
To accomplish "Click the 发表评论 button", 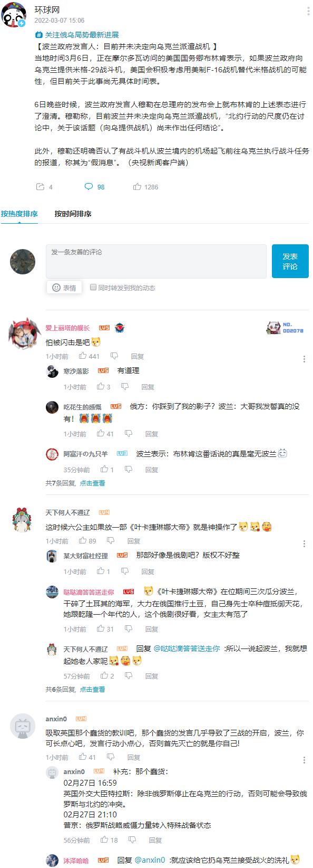I will [290, 261].
